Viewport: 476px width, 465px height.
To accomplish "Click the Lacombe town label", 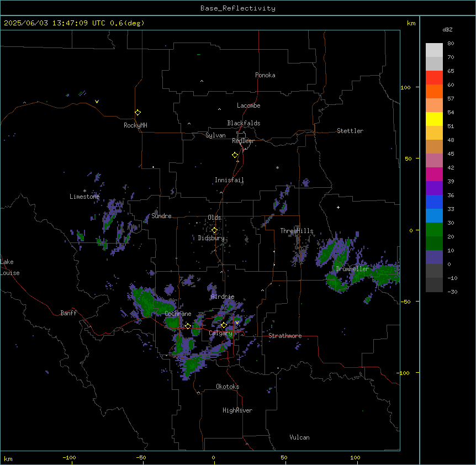I will click(248, 105).
